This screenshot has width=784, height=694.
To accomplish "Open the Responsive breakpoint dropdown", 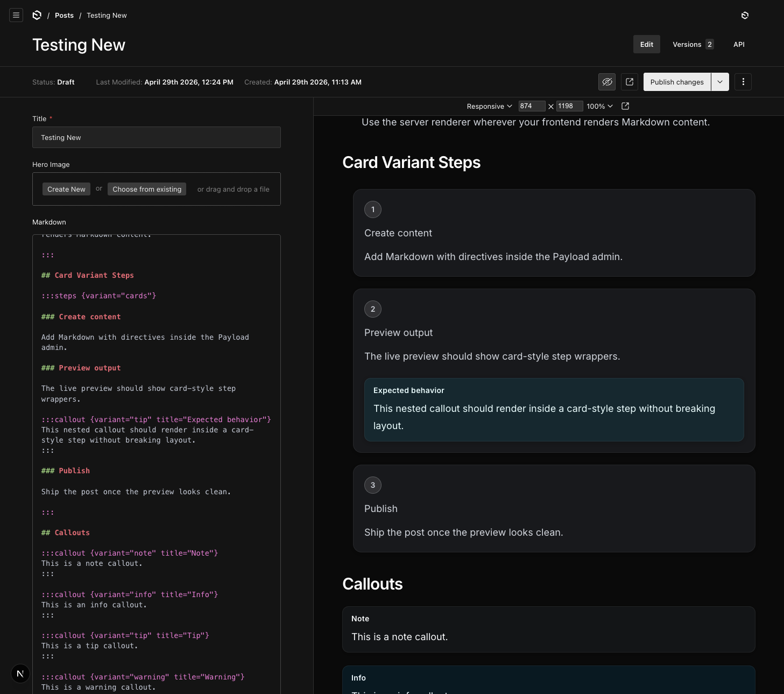I will pyautogui.click(x=489, y=106).
